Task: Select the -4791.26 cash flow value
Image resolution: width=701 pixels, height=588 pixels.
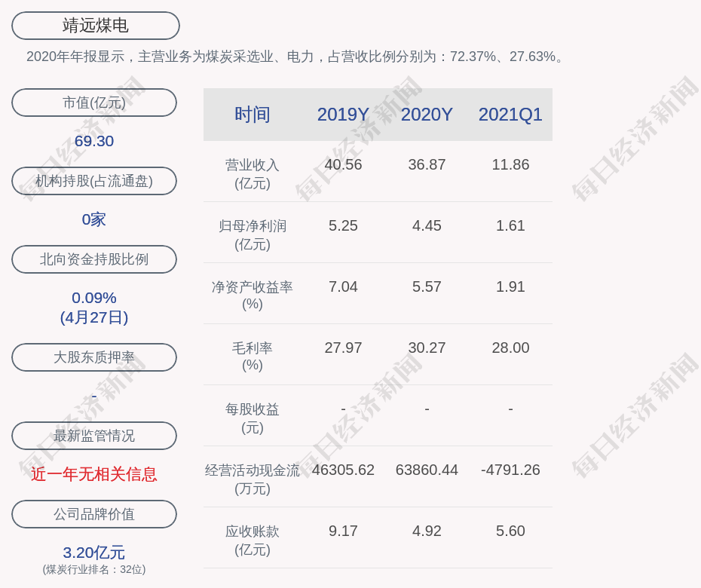Action: point(510,470)
